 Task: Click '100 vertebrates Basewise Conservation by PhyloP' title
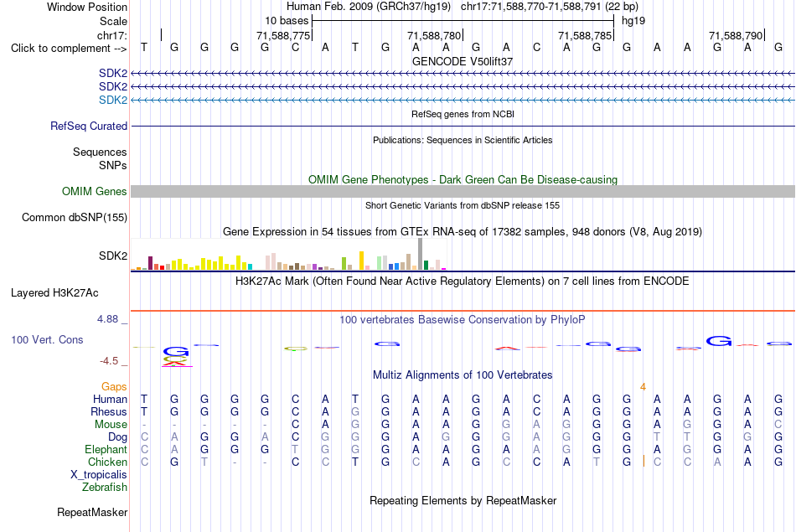[x=463, y=320]
